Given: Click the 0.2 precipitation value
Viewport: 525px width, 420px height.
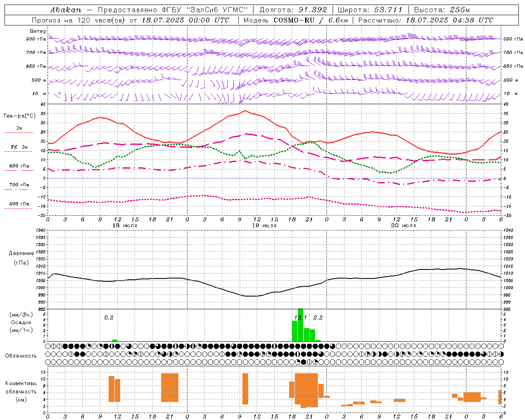Looking at the screenshot, I should click(109, 317).
